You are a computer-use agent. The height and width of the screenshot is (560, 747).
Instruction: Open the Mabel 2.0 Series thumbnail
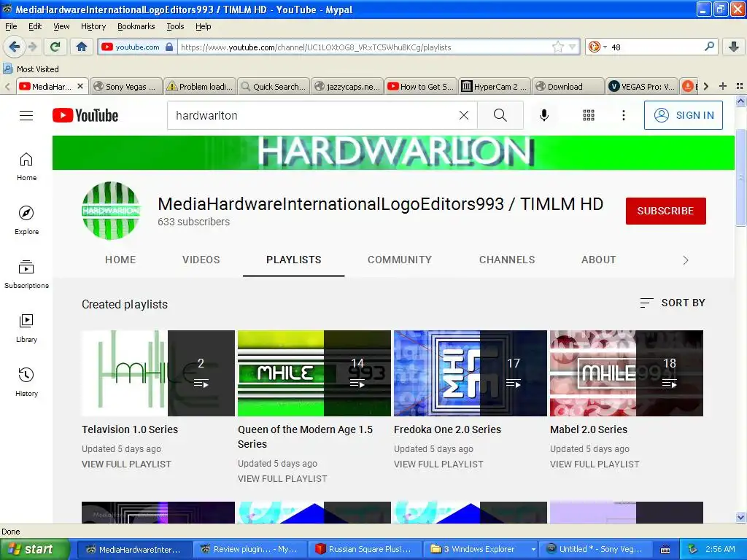[627, 373]
